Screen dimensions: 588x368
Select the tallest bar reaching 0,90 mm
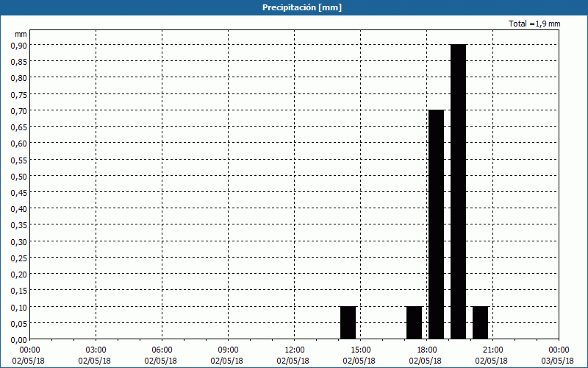tap(458, 191)
